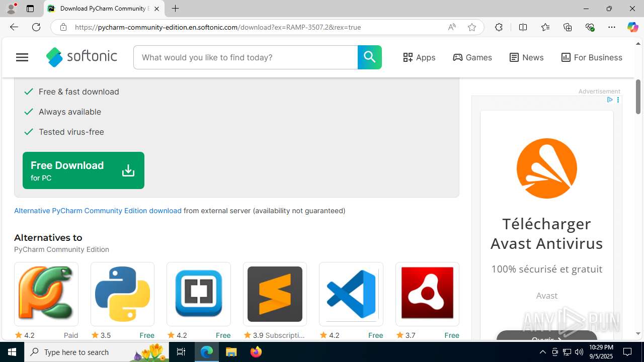Click the address bar URL
644x362 pixels.
(x=218, y=27)
